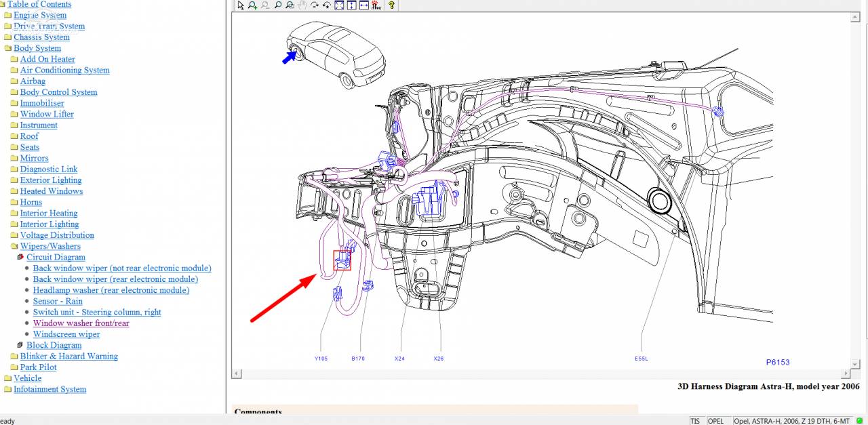This screenshot has width=868, height=425.
Task: Open the Body Control System link
Action: [58, 92]
